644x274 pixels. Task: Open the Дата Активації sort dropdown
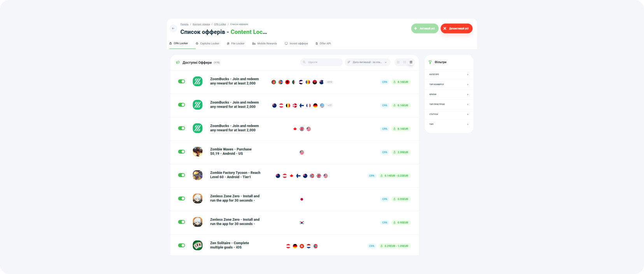click(x=367, y=62)
